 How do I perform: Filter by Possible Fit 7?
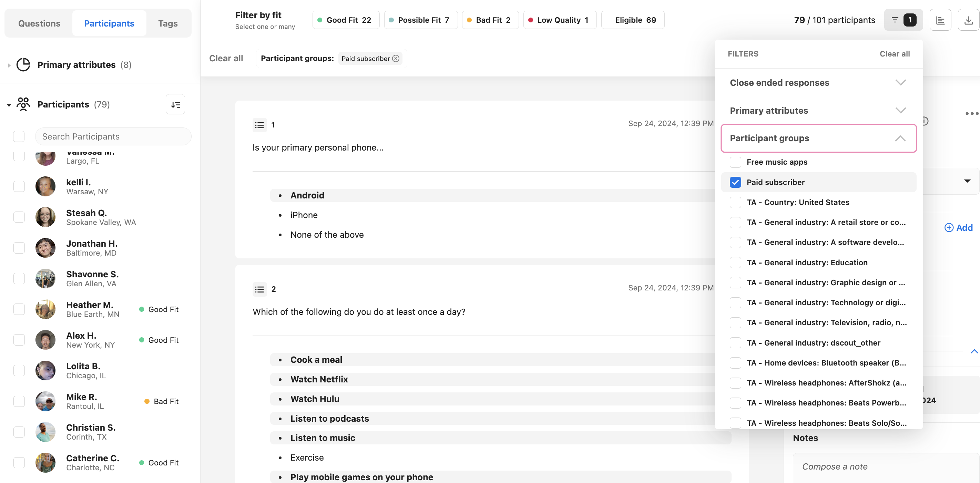pyautogui.click(x=420, y=20)
